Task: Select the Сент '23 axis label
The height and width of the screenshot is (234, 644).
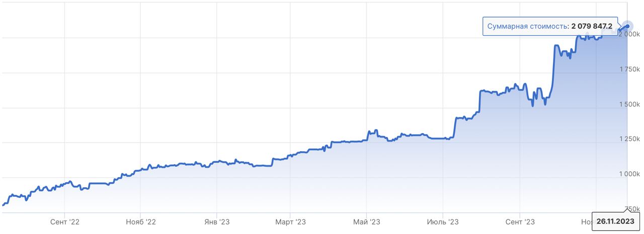Action: (520, 221)
